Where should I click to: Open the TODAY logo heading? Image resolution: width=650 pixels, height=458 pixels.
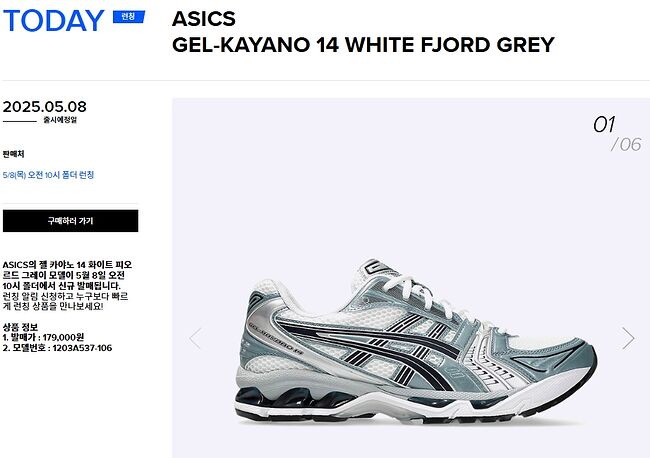click(53, 20)
